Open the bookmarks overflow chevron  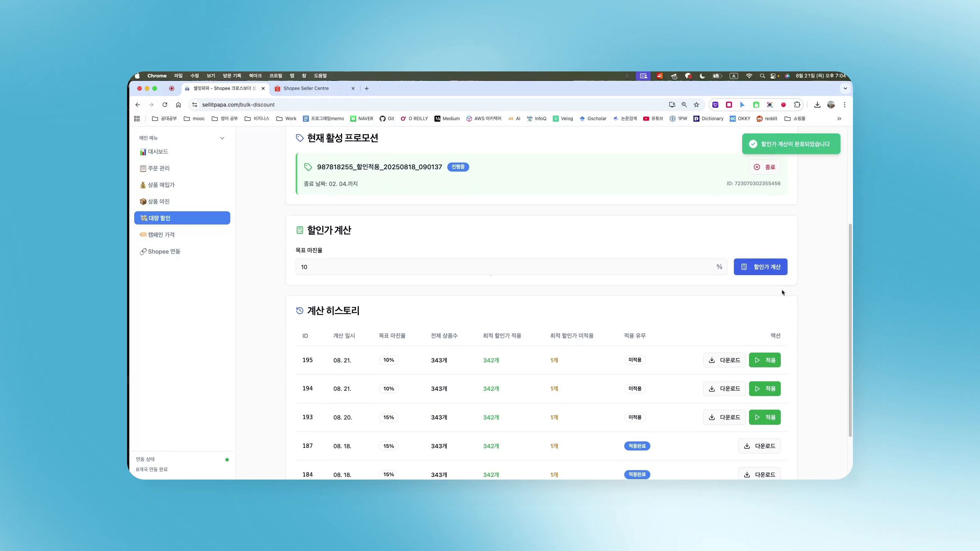(839, 118)
